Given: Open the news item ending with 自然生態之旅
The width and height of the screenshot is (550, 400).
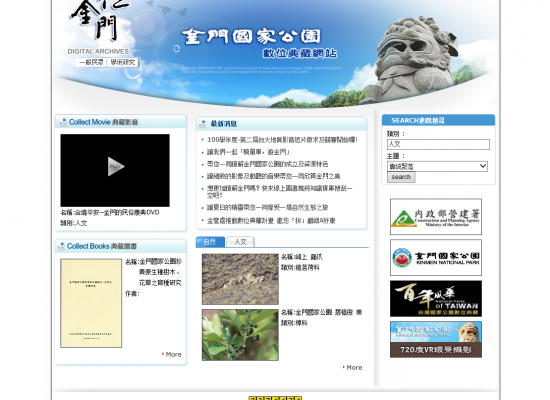Looking at the screenshot, I should pyautogui.click(x=268, y=207).
